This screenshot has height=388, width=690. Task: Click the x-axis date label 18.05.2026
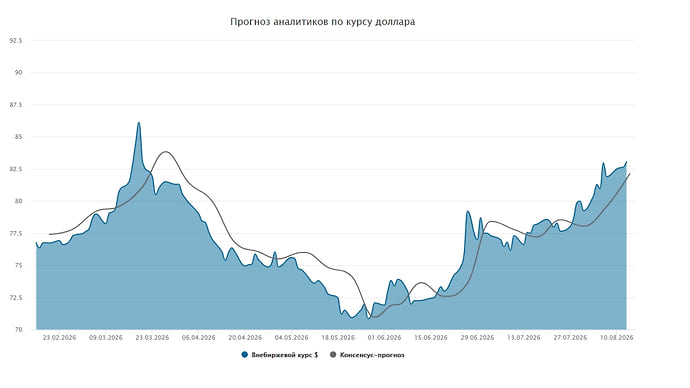click(x=338, y=338)
